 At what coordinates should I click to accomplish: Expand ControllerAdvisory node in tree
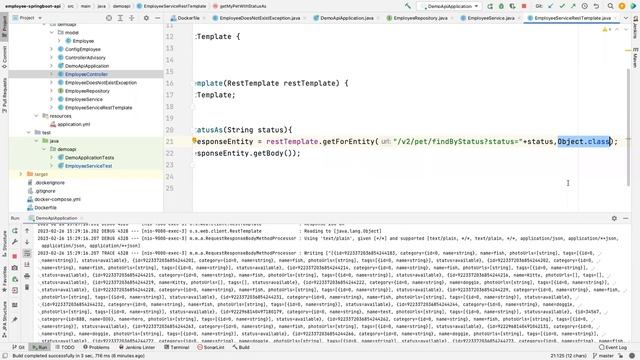click(x=52, y=58)
